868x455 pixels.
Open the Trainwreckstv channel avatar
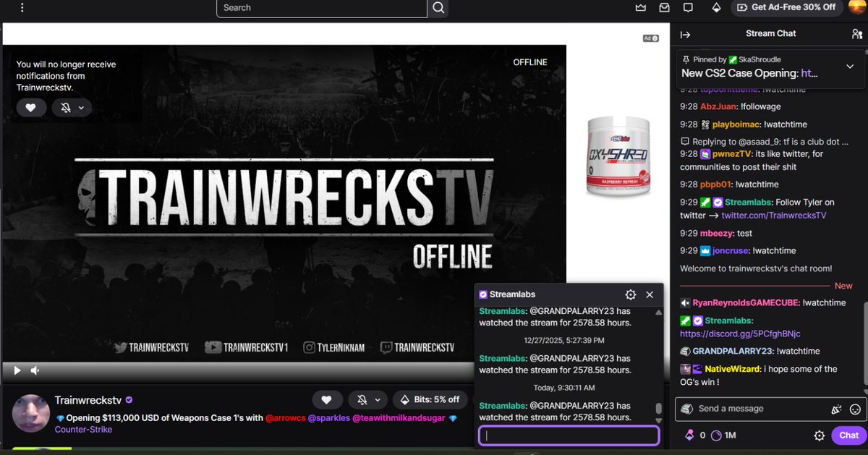[30, 414]
